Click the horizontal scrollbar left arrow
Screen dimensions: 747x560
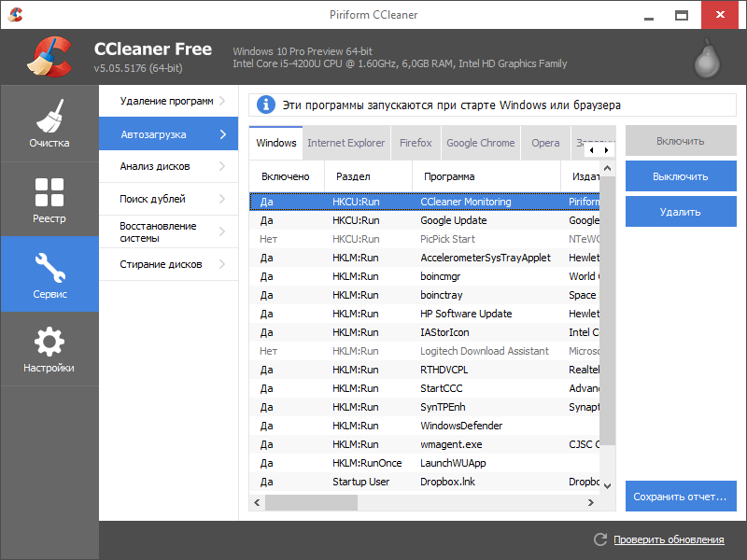(x=258, y=502)
